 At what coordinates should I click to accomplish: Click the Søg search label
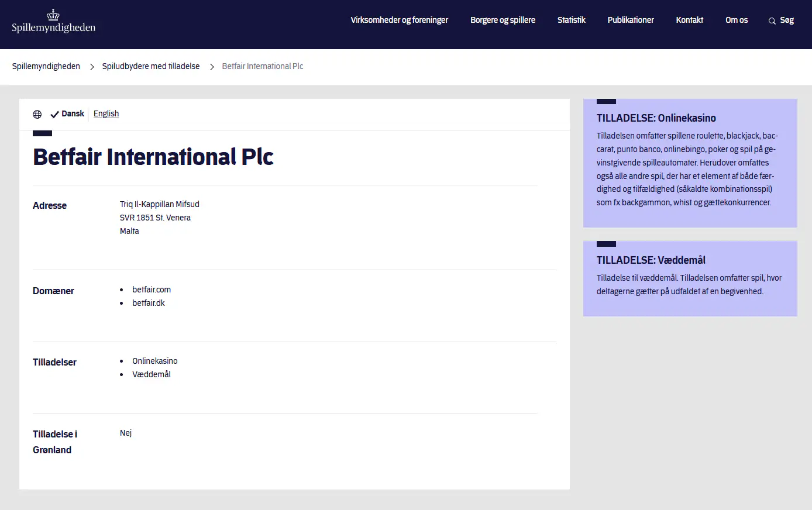click(787, 20)
